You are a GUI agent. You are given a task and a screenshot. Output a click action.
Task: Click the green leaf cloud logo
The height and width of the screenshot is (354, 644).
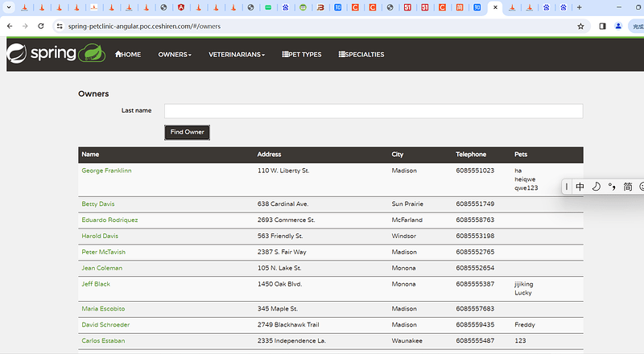pos(92,53)
